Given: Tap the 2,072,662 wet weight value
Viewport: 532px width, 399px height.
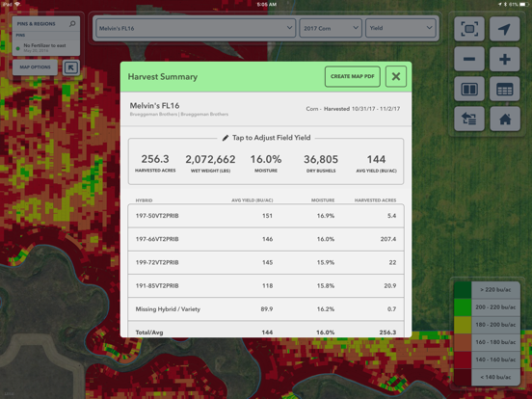Looking at the screenshot, I should tap(210, 159).
